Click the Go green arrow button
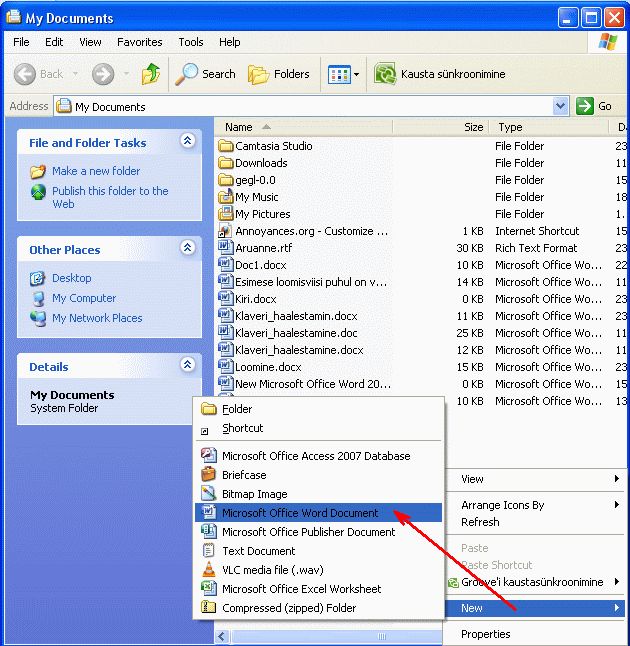Image resolution: width=630 pixels, height=646 pixels. [x=584, y=106]
